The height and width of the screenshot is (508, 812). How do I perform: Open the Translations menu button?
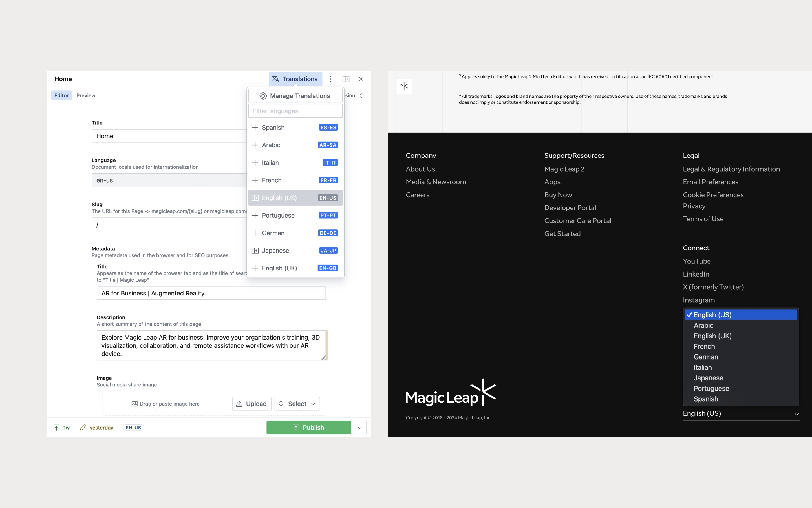pyautogui.click(x=295, y=79)
